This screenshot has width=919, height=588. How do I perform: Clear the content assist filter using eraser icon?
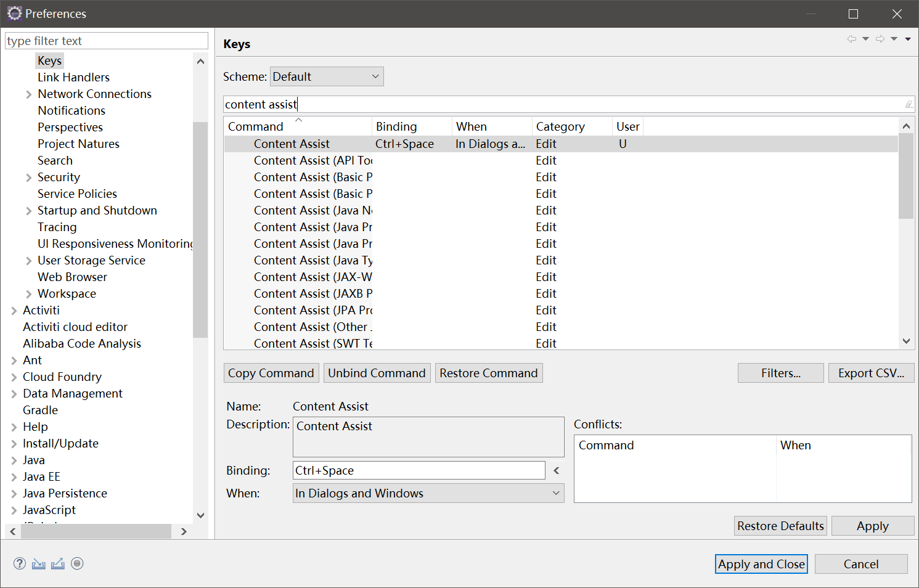point(909,104)
